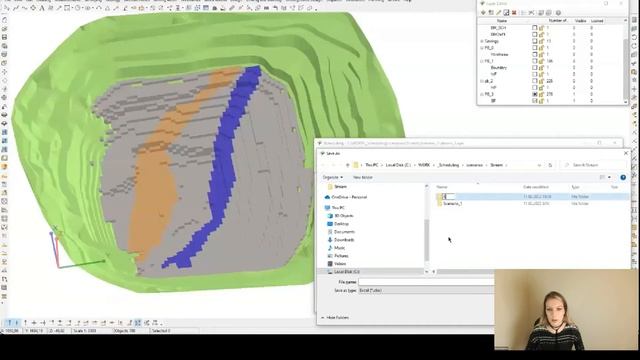Click the back arrow in Save As dialog
Screen dimensions: 640x360
pyautogui.click(x=323, y=165)
